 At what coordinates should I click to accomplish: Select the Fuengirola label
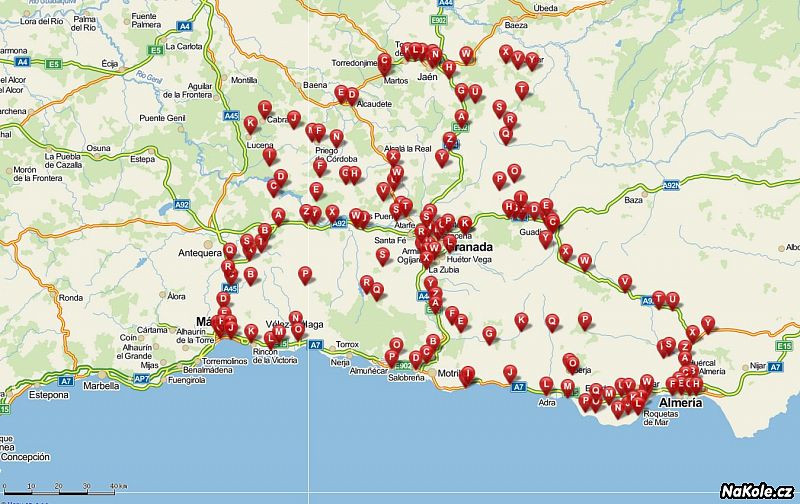(x=187, y=380)
